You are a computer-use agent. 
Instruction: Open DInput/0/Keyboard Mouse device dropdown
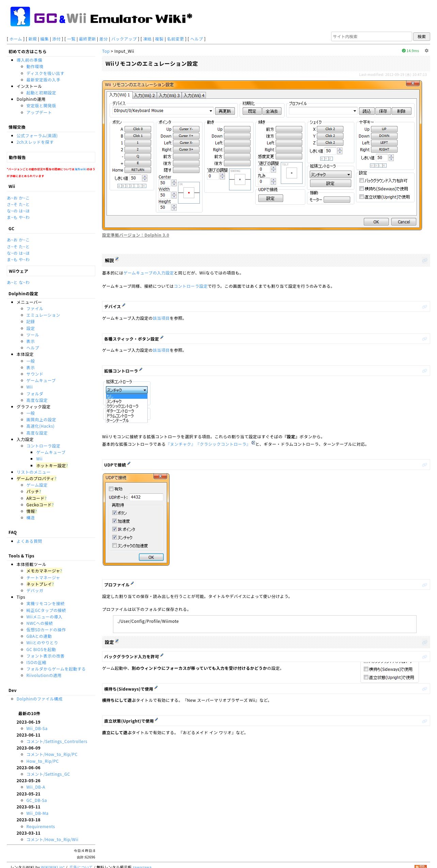click(x=163, y=111)
